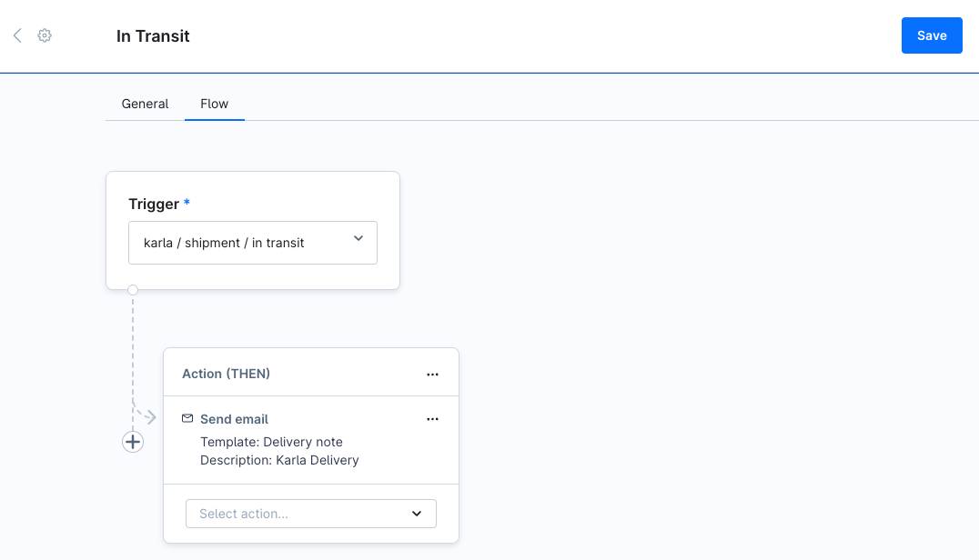Screen dimensions: 979x560
Task: Expand the Select action dropdown
Action: [x=310, y=513]
